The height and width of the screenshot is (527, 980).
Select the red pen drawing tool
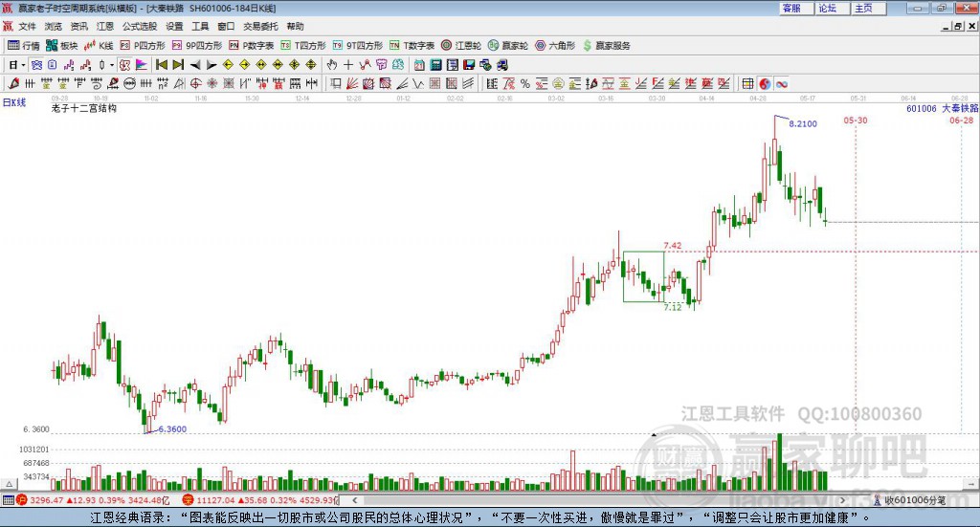click(13, 83)
